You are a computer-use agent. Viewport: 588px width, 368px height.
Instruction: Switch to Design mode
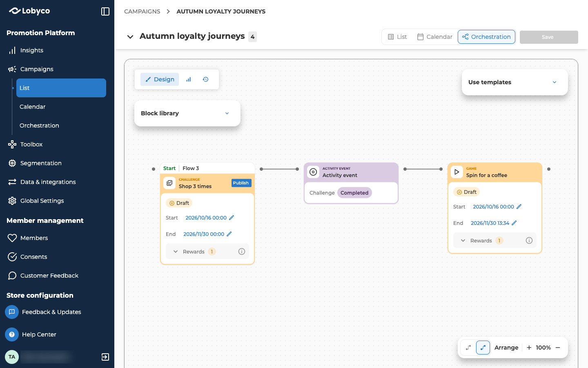tap(160, 79)
